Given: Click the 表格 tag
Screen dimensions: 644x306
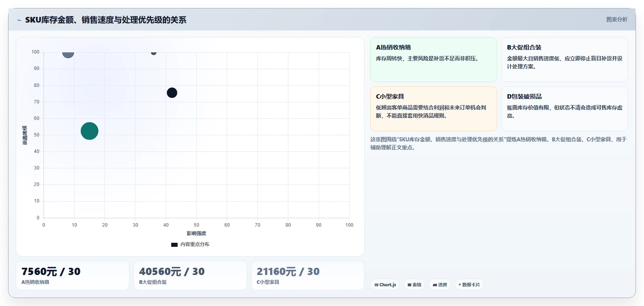Looking at the screenshot, I should coord(414,285).
